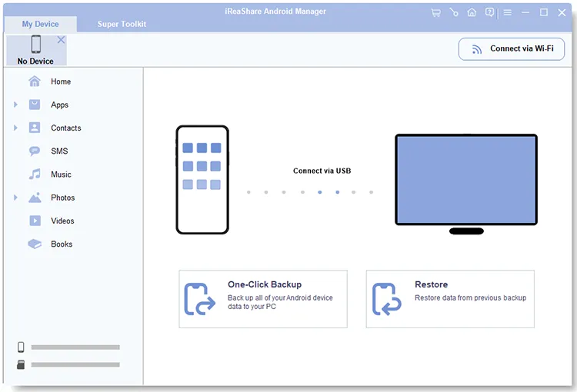Open the home website icon in title bar

[x=472, y=13]
